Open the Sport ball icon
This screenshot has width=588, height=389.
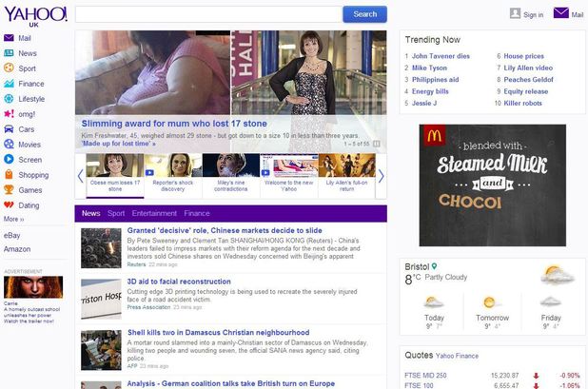tap(9, 68)
